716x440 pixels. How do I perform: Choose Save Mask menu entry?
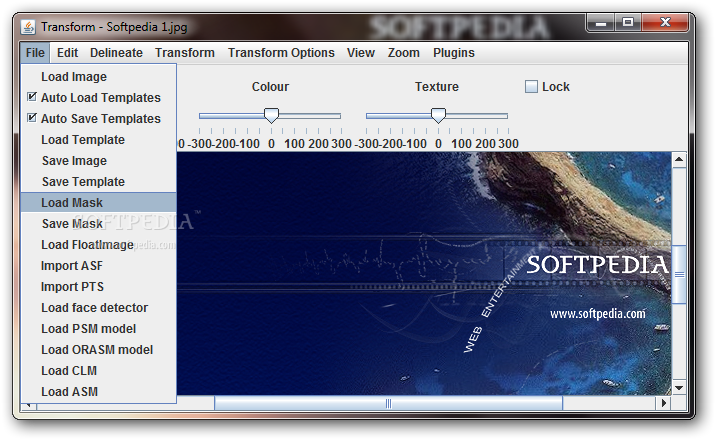coord(99,224)
